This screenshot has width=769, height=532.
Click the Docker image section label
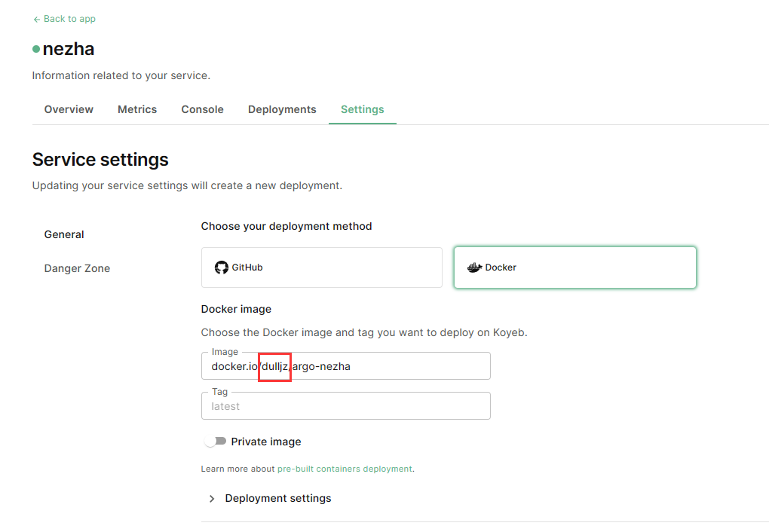tap(236, 309)
